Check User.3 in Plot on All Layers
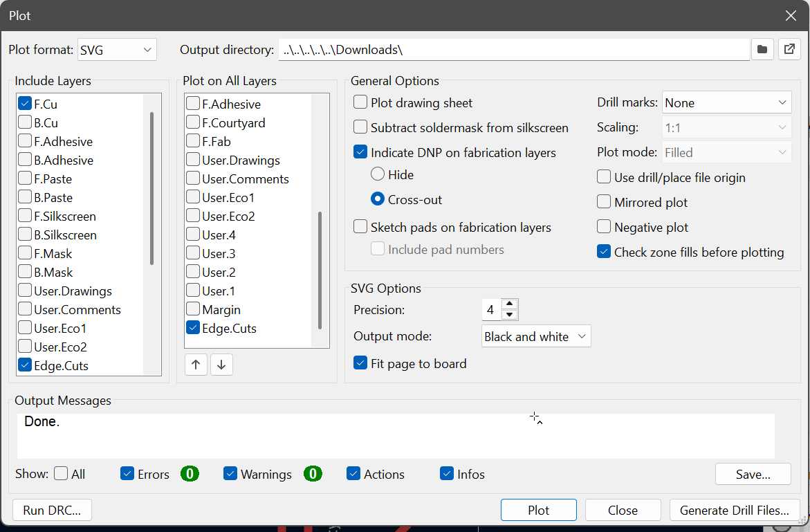This screenshot has width=810, height=532. (193, 253)
